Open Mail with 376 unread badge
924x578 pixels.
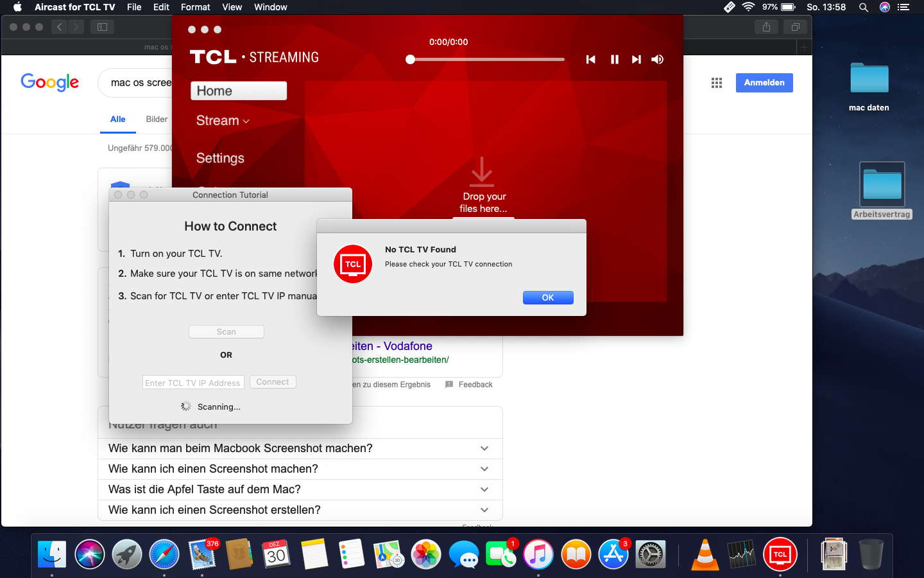coord(203,554)
